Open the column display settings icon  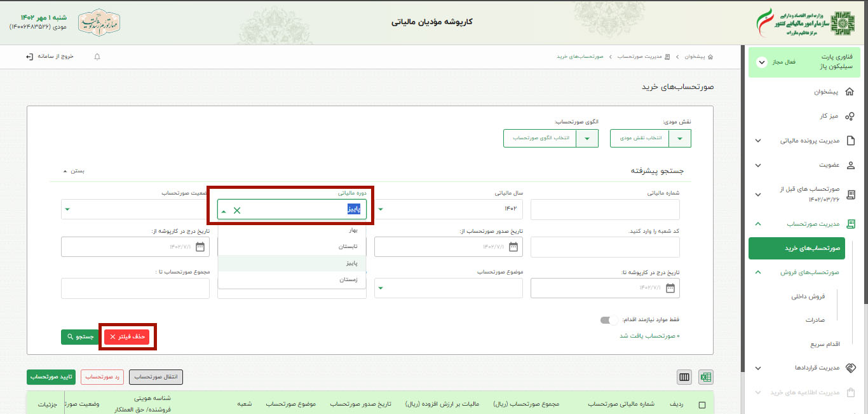(684, 376)
